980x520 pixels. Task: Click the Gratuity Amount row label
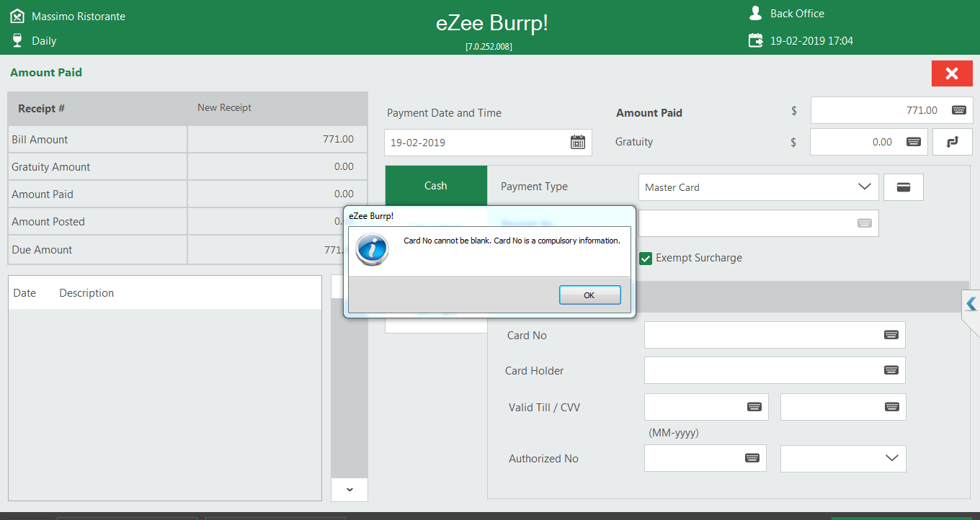pos(51,166)
